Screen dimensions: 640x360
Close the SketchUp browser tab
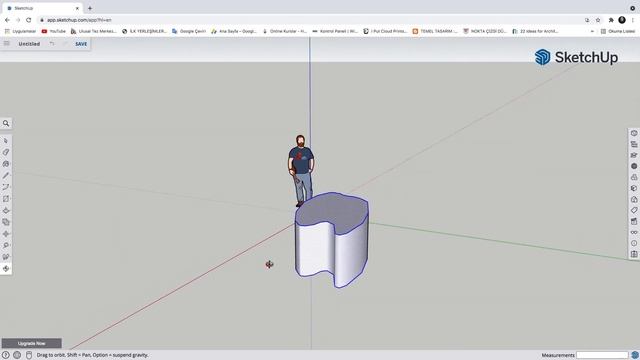click(77, 8)
